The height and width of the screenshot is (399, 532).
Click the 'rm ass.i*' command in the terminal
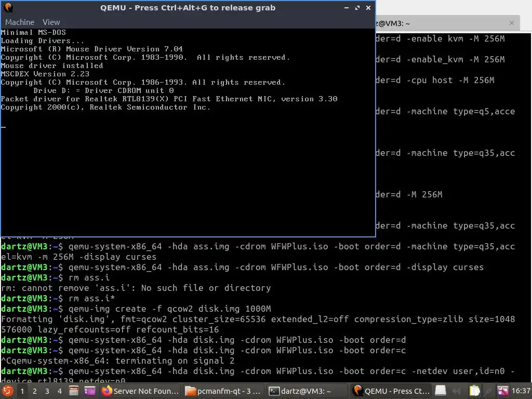pyautogui.click(x=91, y=299)
